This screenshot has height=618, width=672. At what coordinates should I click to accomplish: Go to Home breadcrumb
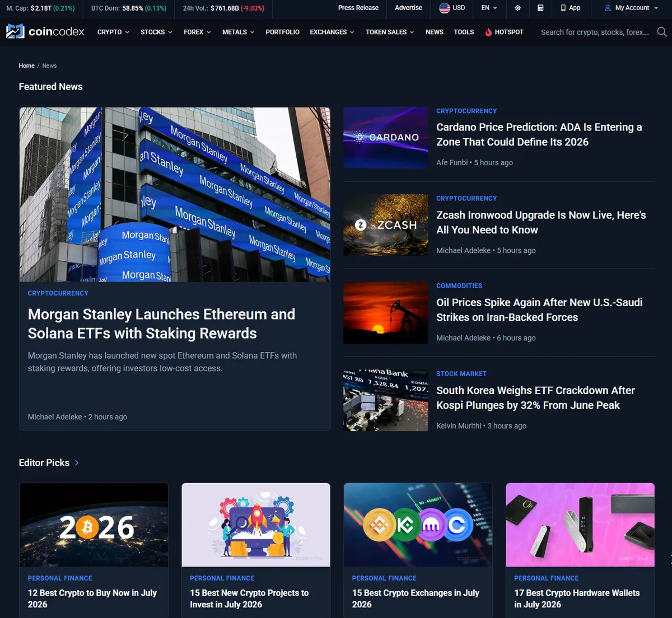[x=26, y=65]
